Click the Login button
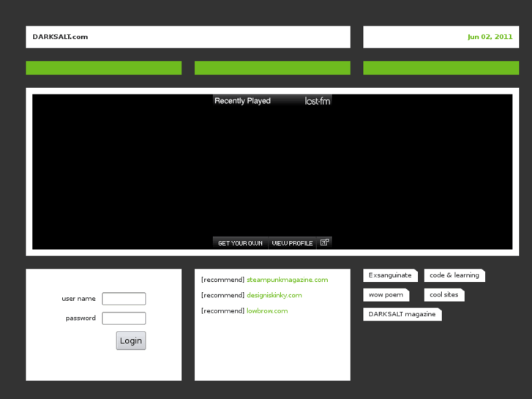The height and width of the screenshot is (399, 532). [x=131, y=340]
